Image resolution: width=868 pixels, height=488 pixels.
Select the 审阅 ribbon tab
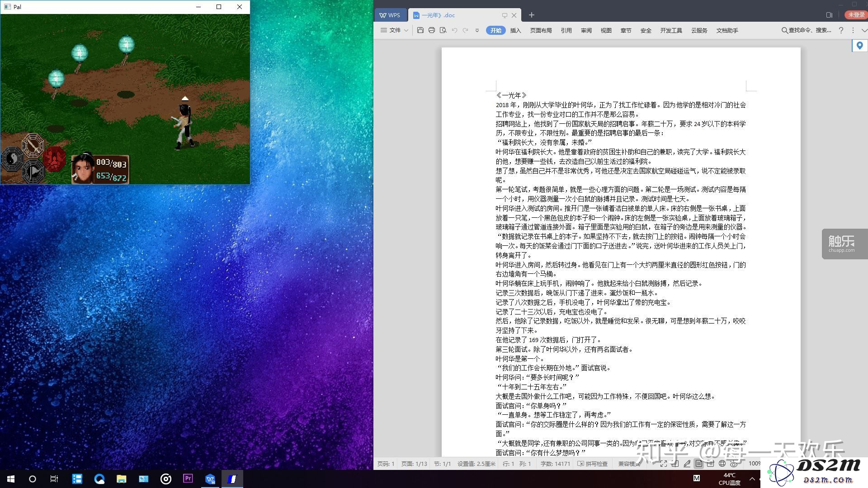(586, 30)
